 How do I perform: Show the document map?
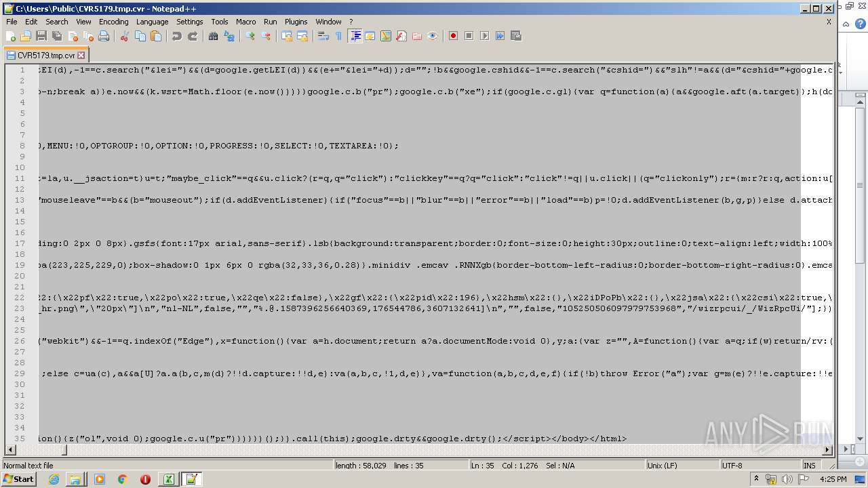386,36
